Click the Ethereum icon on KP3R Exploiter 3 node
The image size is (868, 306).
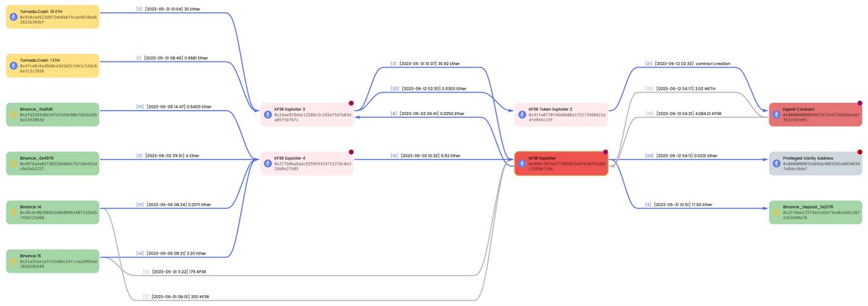[x=268, y=114]
